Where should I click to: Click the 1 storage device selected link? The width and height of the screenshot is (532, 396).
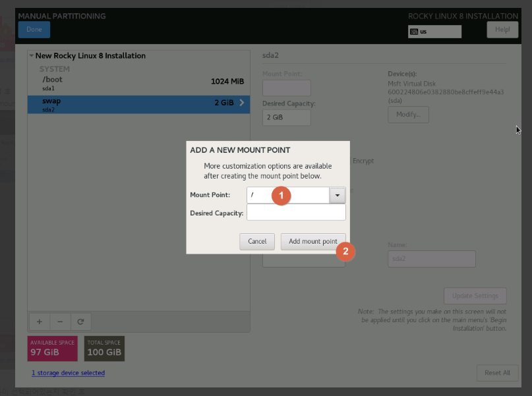(68, 372)
